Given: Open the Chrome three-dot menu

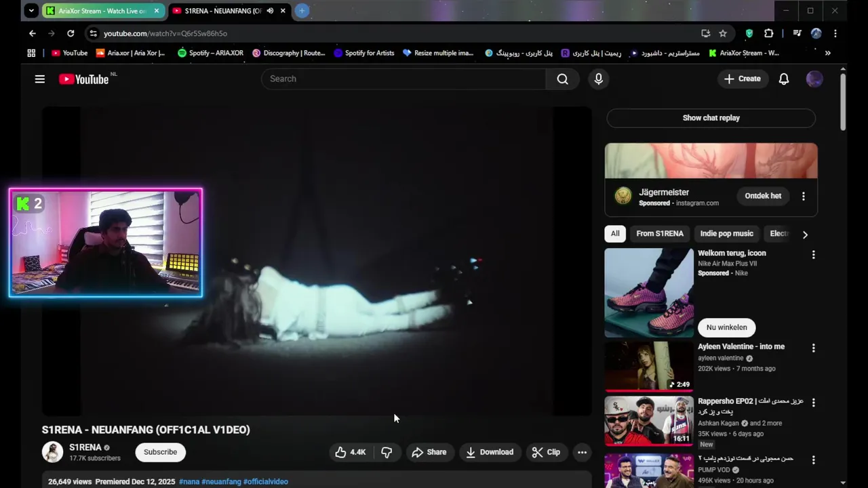Looking at the screenshot, I should (x=835, y=33).
